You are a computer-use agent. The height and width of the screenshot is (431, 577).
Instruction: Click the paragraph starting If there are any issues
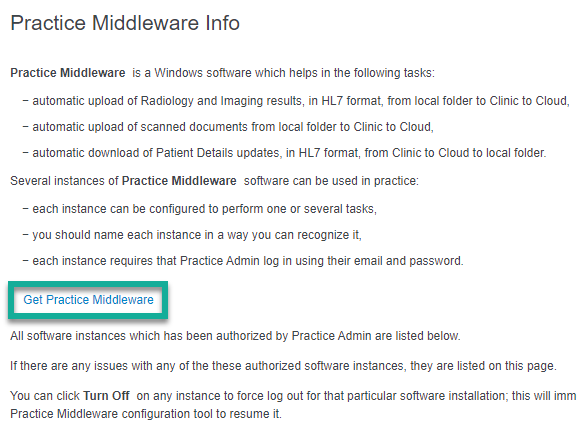pyautogui.click(x=283, y=366)
